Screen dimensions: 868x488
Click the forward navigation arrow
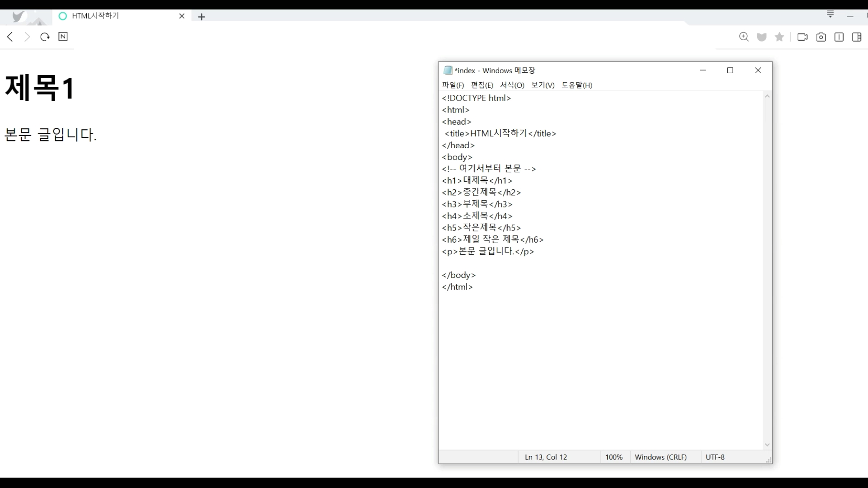coord(27,37)
